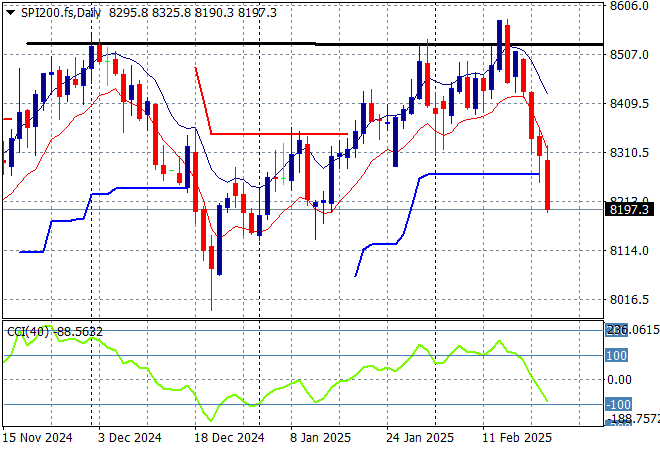Click the OHLC values 8295.8 8325.8 8190.3 8197.3
660x450 pixels.
click(193, 13)
